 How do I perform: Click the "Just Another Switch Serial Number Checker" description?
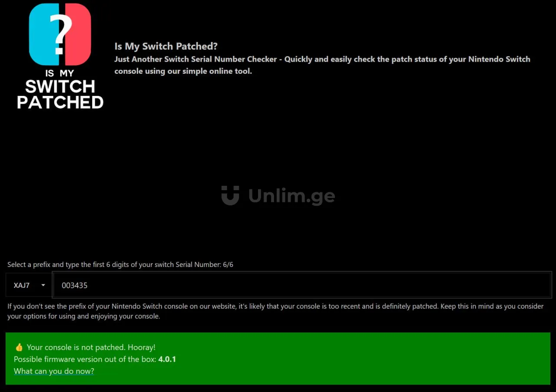322,65
